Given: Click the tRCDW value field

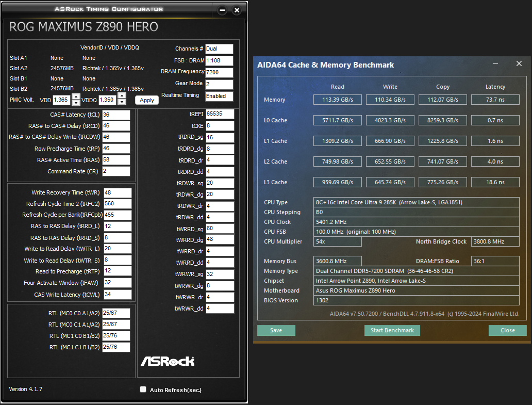Looking at the screenshot, I should [116, 137].
